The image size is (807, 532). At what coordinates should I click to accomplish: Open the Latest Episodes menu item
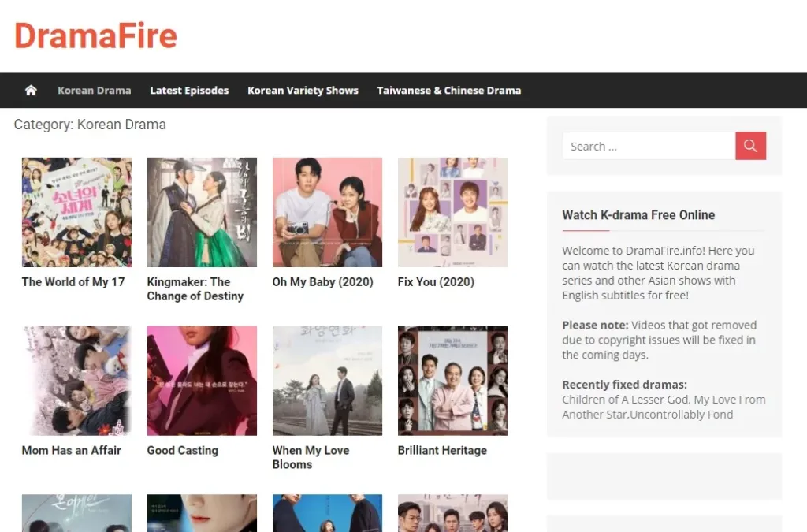click(189, 90)
